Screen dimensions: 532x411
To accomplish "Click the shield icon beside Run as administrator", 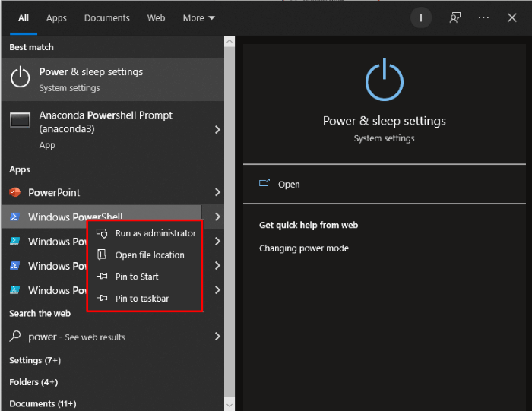I will tap(102, 233).
